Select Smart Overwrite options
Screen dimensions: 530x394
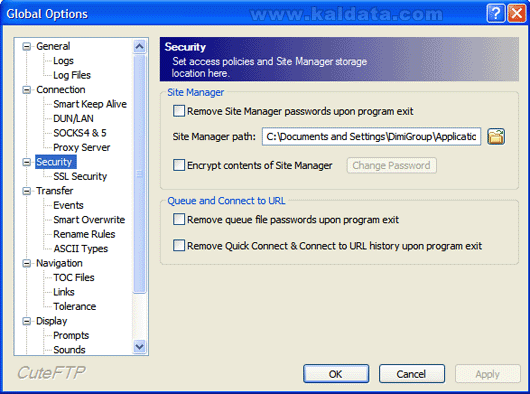coord(89,220)
